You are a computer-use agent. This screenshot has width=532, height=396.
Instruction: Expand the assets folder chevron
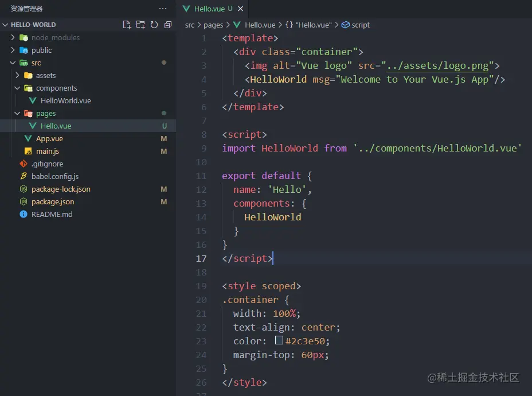(18, 75)
